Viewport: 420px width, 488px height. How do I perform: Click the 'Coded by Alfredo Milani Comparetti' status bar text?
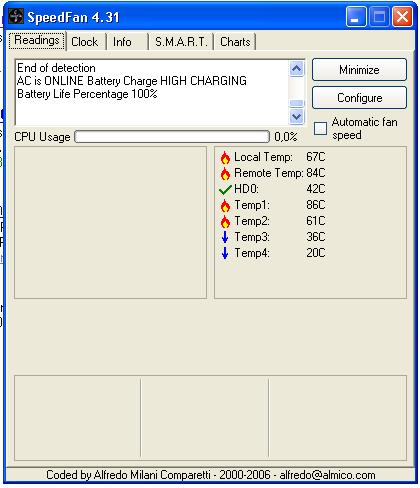point(211,475)
